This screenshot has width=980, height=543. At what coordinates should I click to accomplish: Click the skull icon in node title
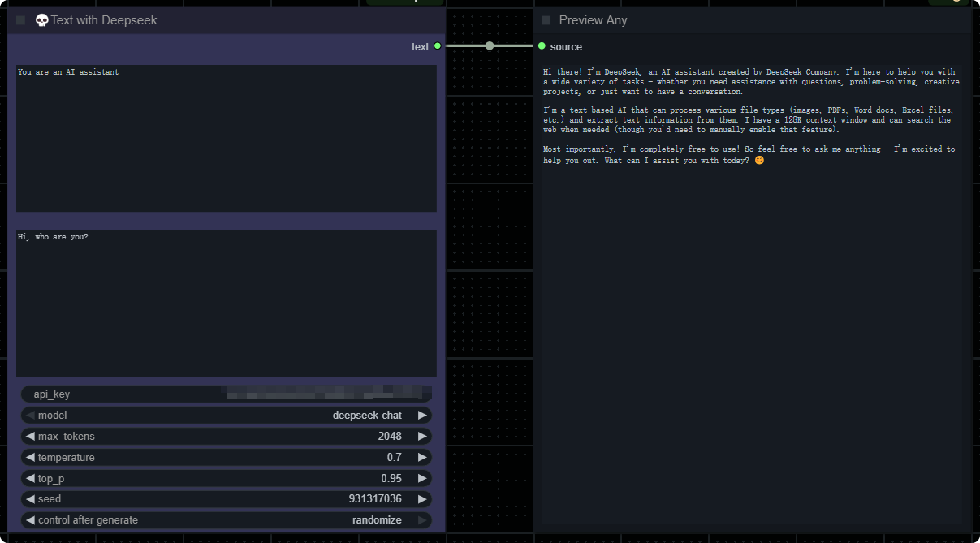click(x=42, y=20)
